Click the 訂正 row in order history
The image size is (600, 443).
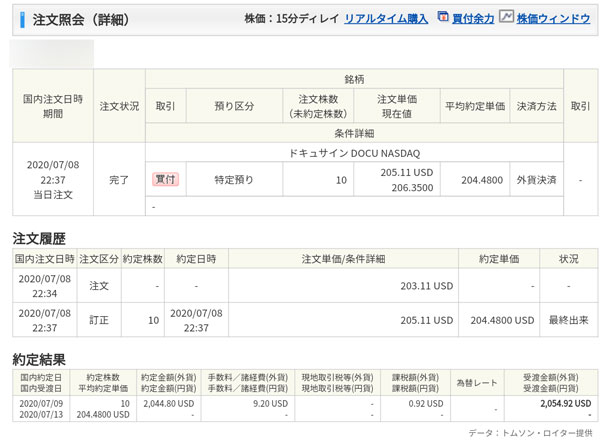(98, 320)
